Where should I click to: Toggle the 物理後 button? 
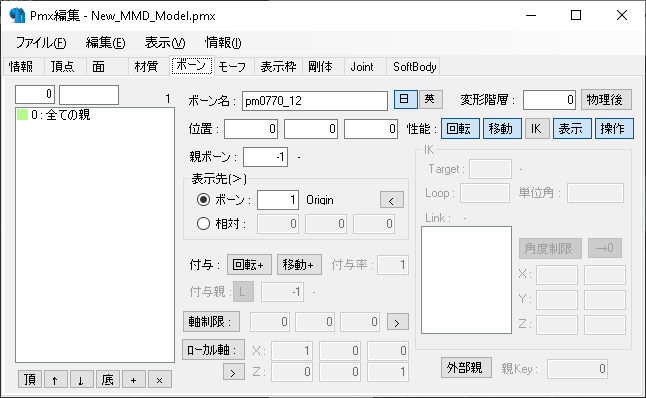click(606, 99)
